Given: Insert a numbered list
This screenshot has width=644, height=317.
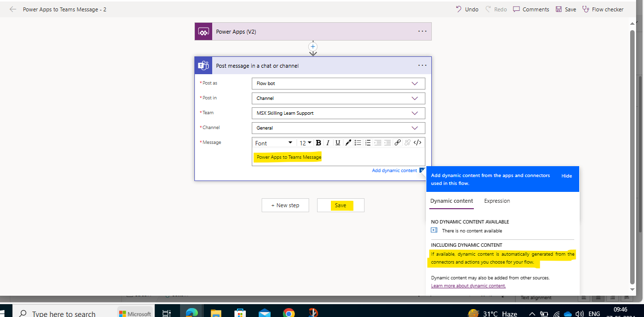Looking at the screenshot, I should click(x=368, y=143).
